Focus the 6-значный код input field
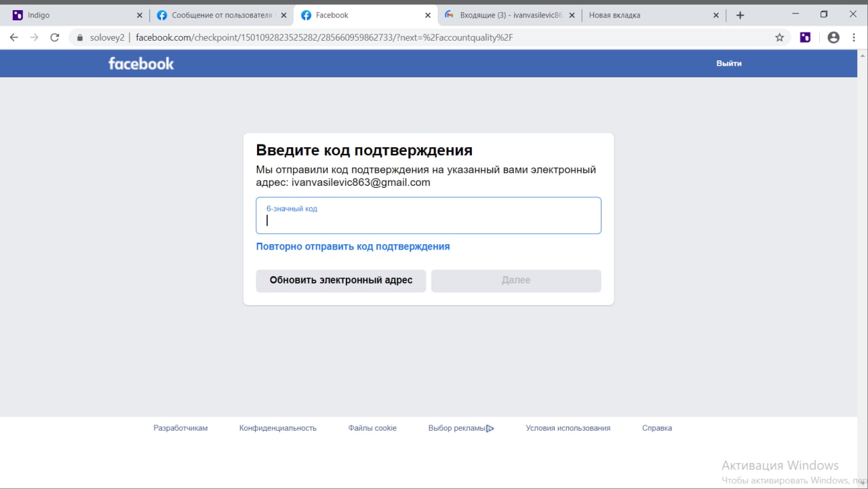This screenshot has height=489, width=868. [429, 216]
